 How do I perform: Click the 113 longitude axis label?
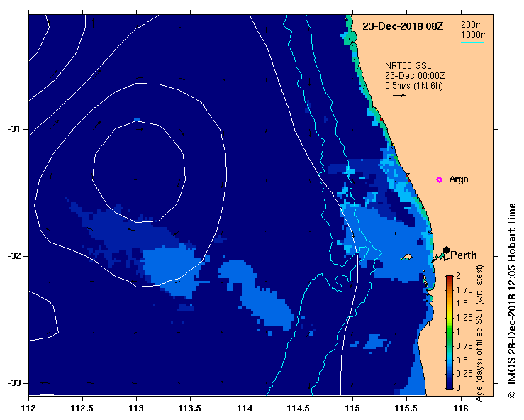[x=136, y=409]
